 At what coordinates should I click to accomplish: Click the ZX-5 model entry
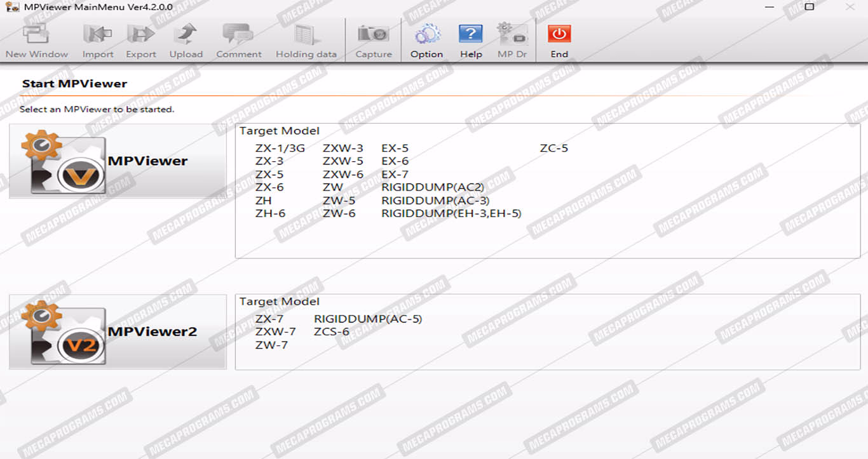[269, 175]
